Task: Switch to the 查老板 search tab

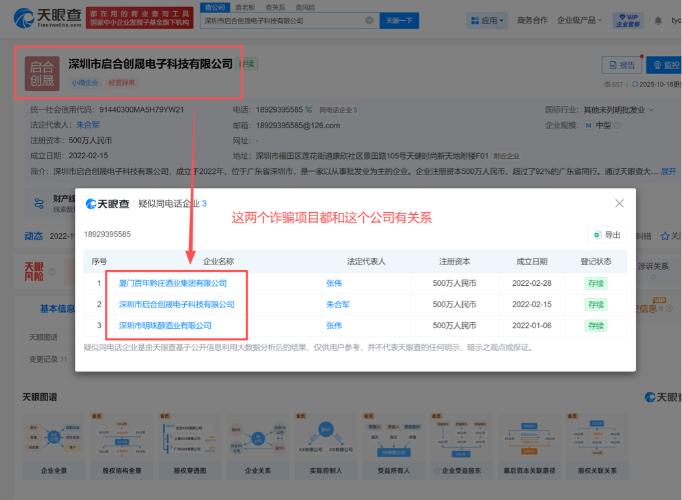Action: click(245, 7)
